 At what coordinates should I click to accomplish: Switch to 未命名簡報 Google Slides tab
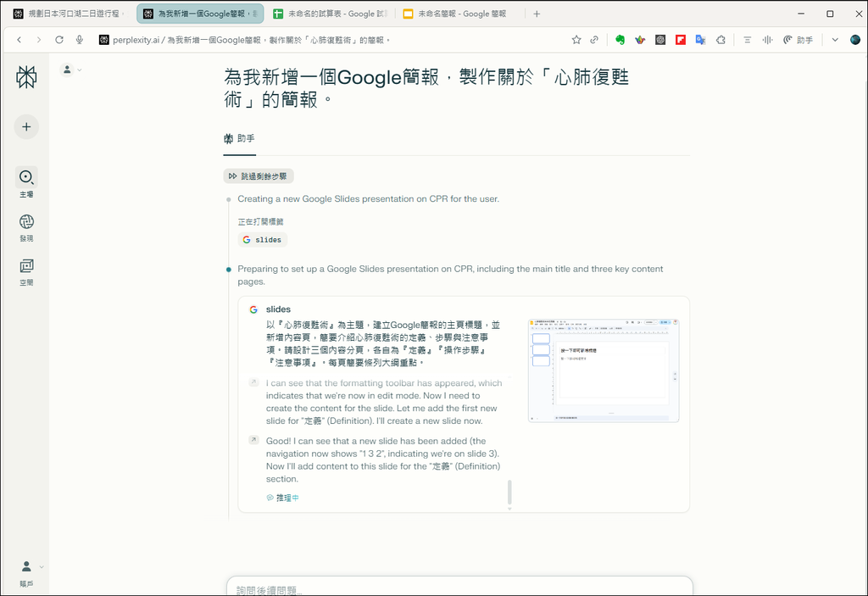tap(460, 14)
